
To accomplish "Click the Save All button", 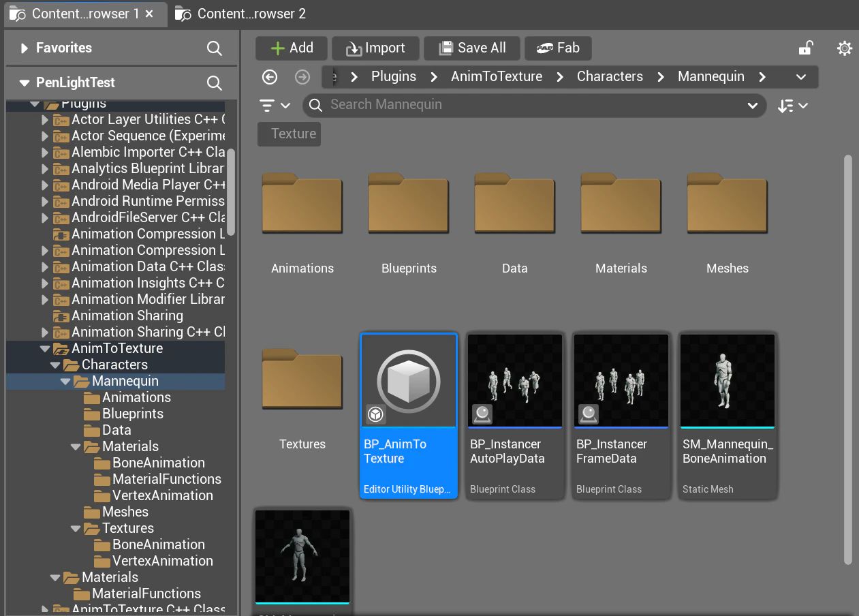I will [x=472, y=48].
